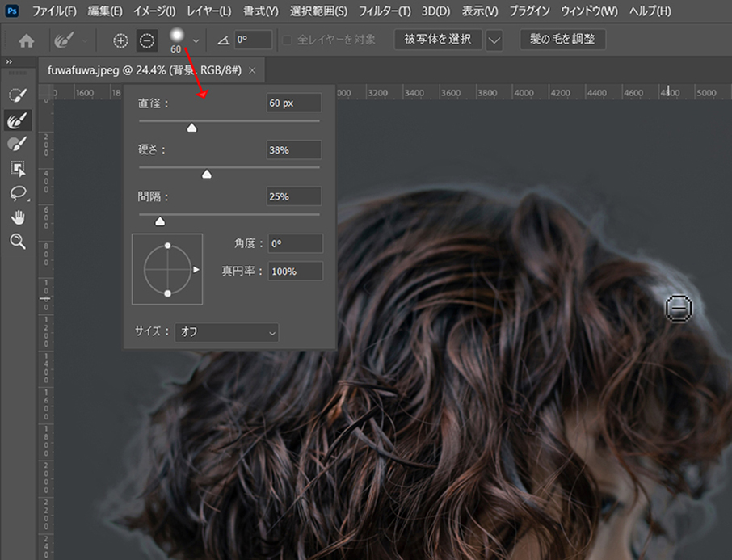Close the fuwafuwa.jpeg document tab
The height and width of the screenshot is (560, 732).
click(x=252, y=70)
